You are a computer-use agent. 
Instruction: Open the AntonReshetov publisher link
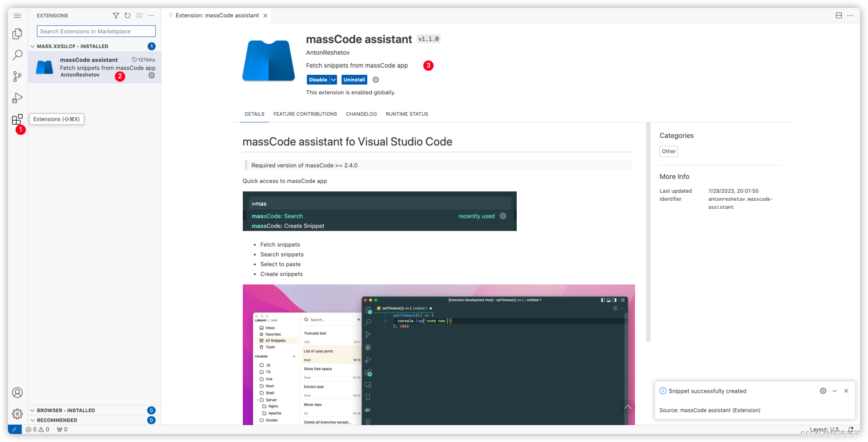tap(328, 53)
